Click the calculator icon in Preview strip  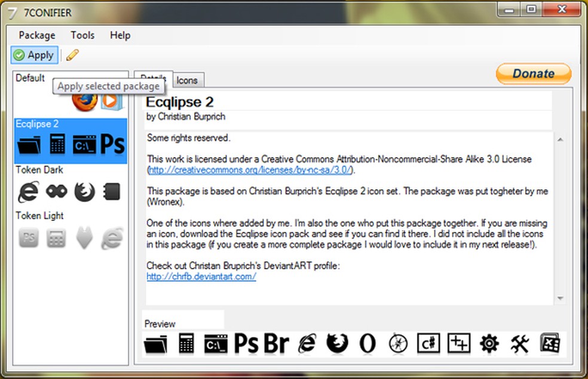click(x=186, y=343)
